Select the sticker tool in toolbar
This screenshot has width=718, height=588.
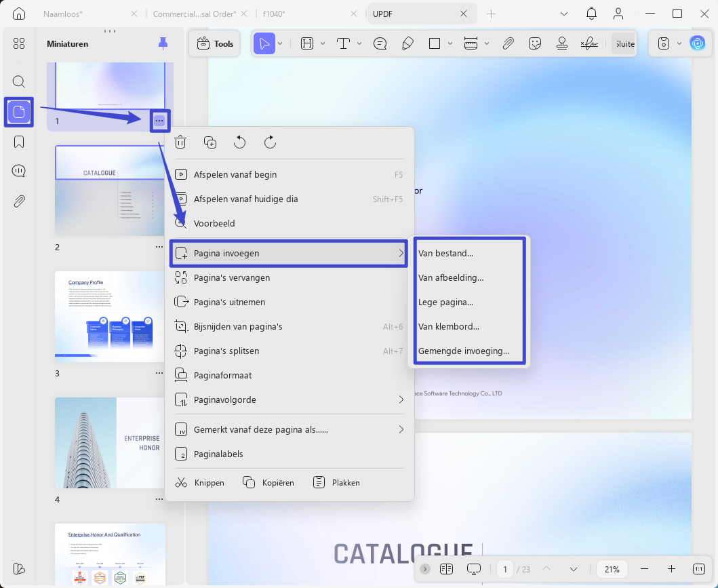pos(535,43)
